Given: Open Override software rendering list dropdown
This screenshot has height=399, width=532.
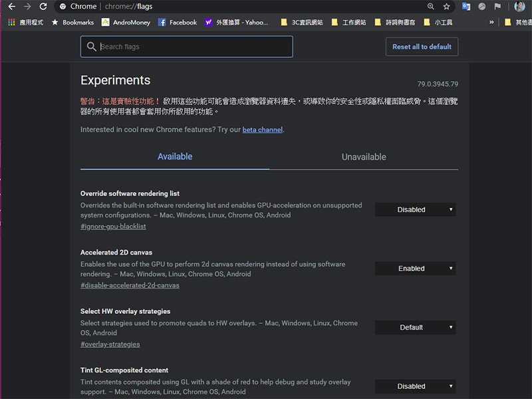Looking at the screenshot, I should (x=416, y=209).
